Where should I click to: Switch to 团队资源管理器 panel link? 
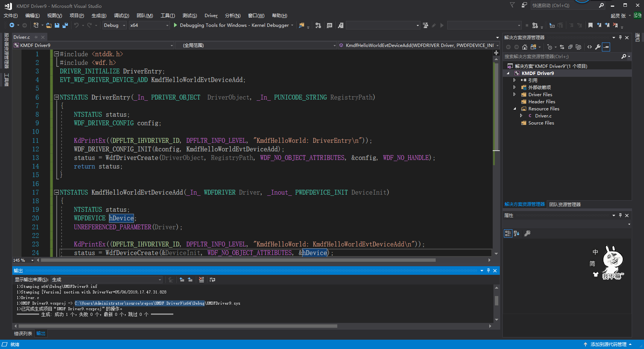565,205
